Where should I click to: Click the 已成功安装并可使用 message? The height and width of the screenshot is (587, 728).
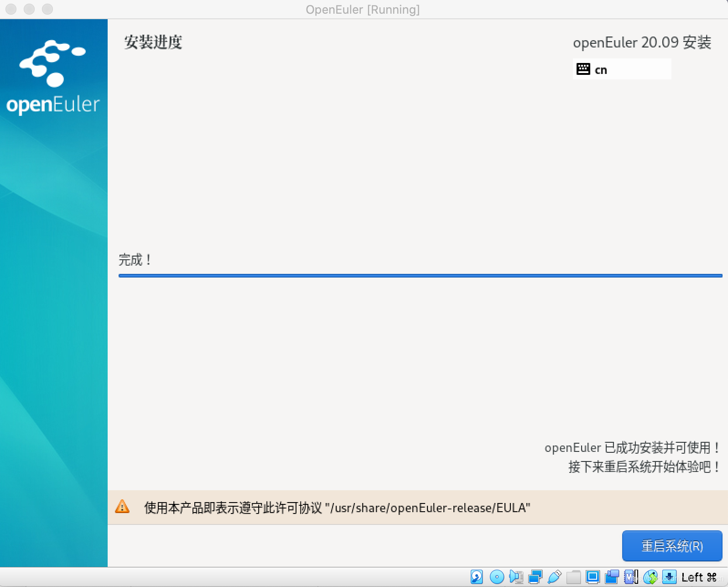[632, 447]
